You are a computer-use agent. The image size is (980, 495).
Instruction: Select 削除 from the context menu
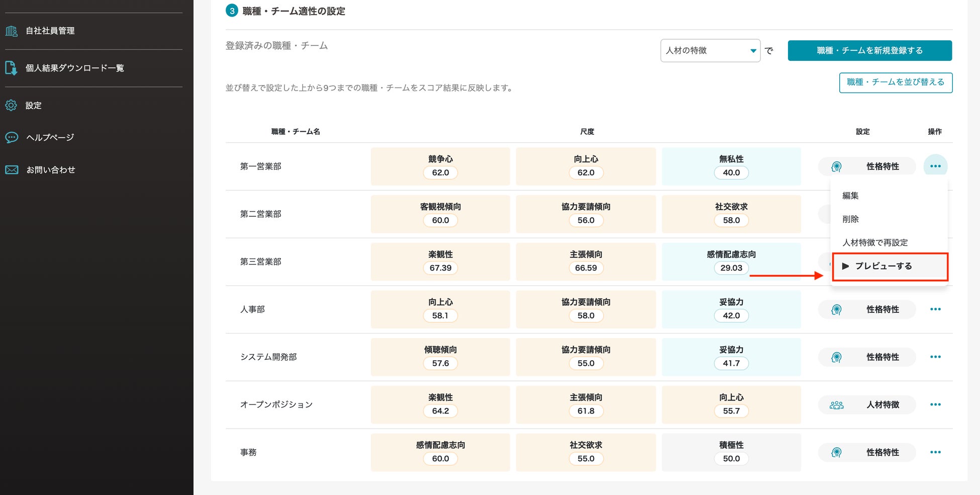click(850, 219)
